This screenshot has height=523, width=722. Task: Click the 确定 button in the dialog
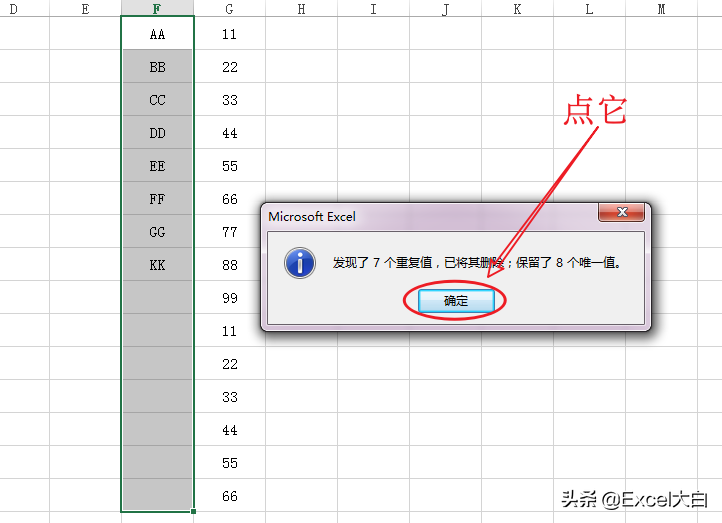click(456, 301)
